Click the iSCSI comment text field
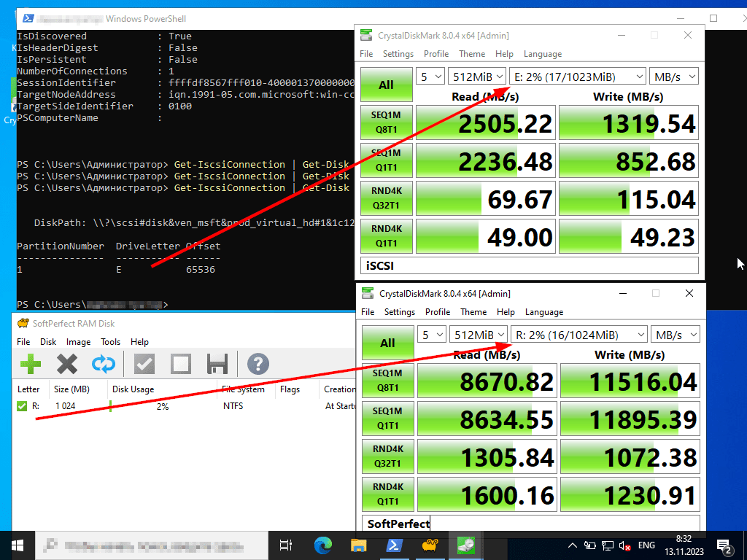This screenshot has height=560, width=747. (530, 265)
